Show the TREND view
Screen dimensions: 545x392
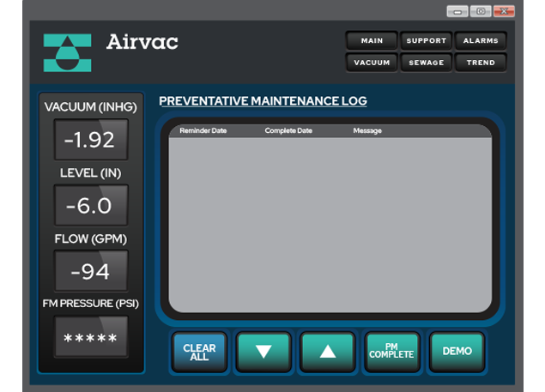click(x=480, y=63)
